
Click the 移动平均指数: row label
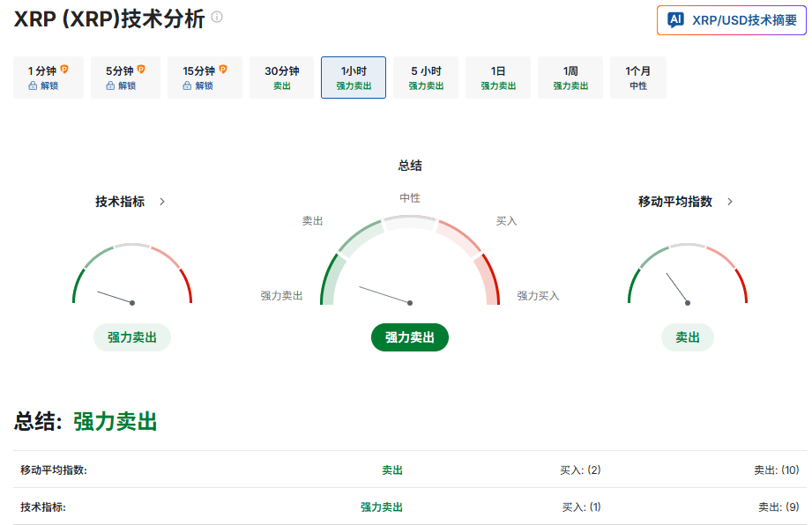(54, 470)
